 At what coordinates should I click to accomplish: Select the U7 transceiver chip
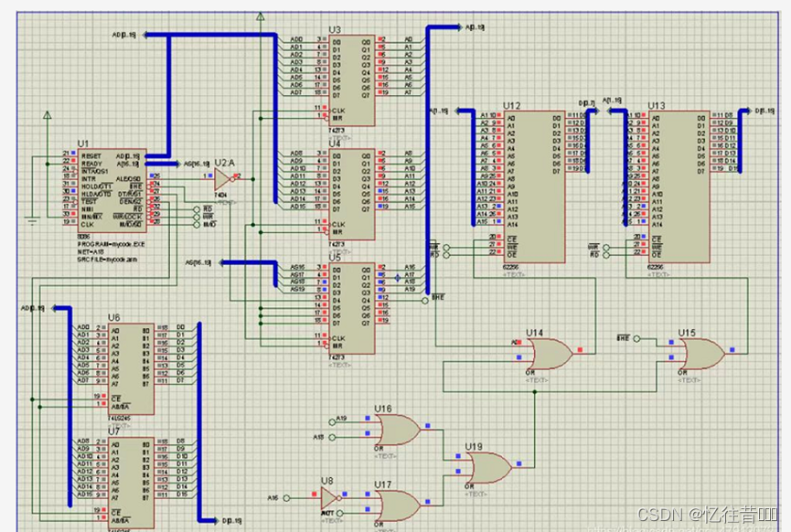point(131,483)
